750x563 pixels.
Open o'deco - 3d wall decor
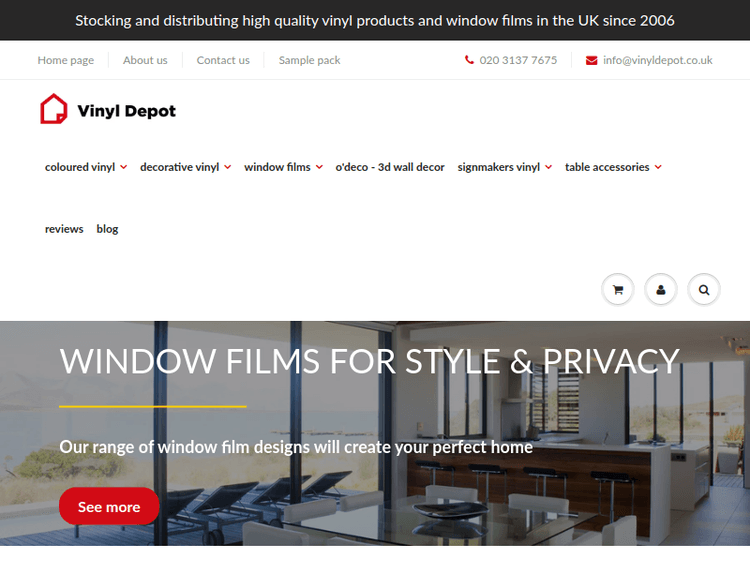pos(390,167)
